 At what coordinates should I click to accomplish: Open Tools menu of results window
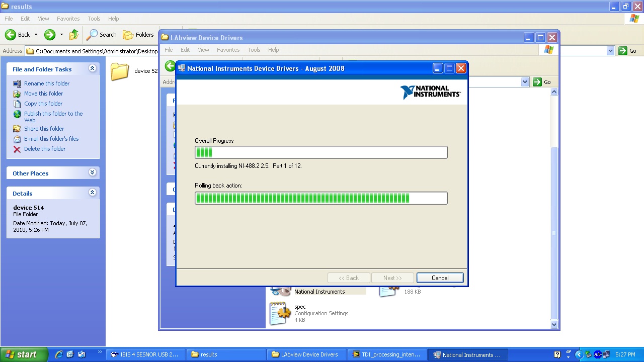94,19
